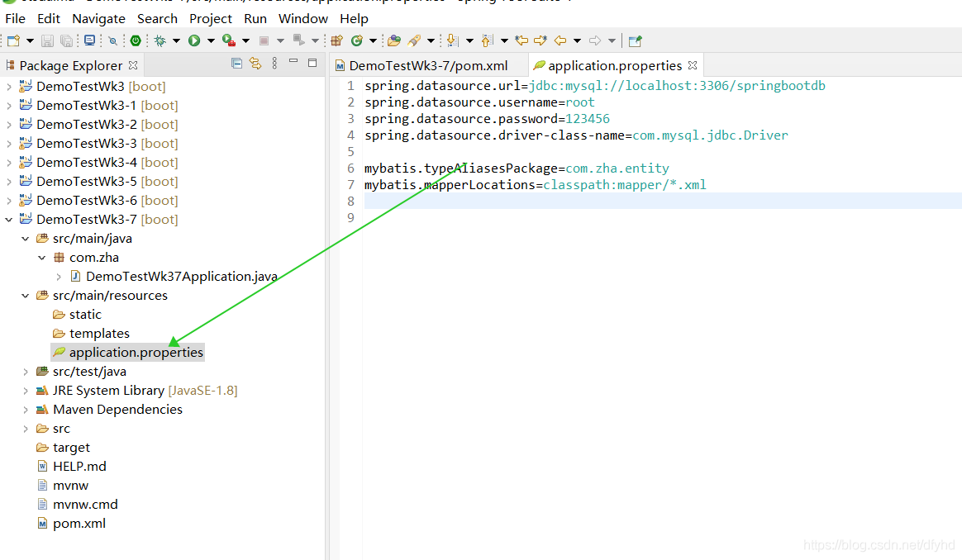962x560 pixels.
Task: Click the Run with toolbox (External Tools) icon
Action: (229, 41)
